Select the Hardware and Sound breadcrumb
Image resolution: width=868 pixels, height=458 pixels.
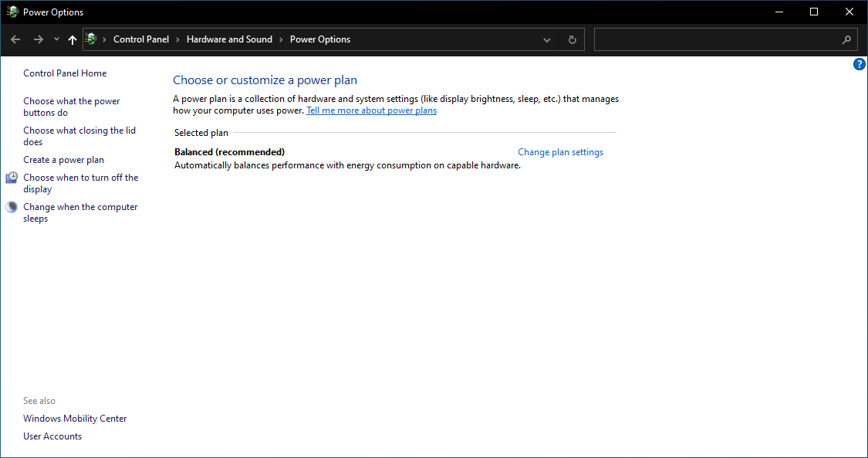pyautogui.click(x=229, y=39)
